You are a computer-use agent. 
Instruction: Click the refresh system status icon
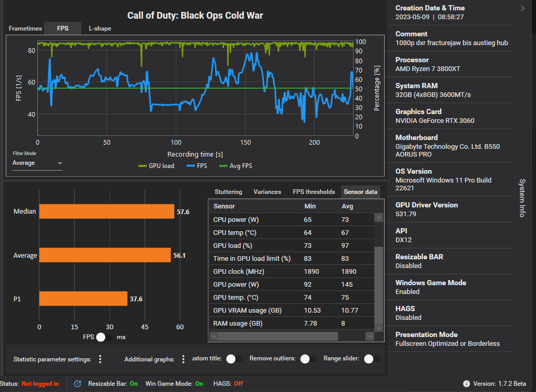pyautogui.click(x=78, y=384)
